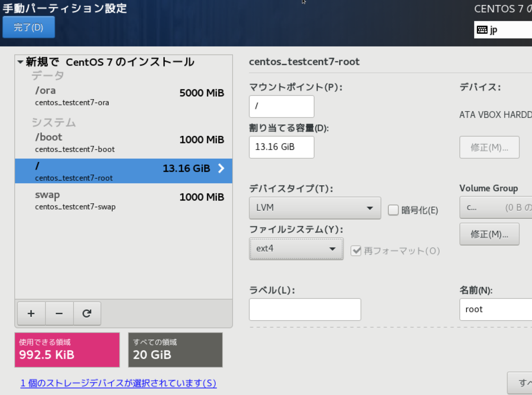Click the 5000 MiB size value
Image resolution: width=532 pixels, height=395 pixels.
pyautogui.click(x=202, y=93)
